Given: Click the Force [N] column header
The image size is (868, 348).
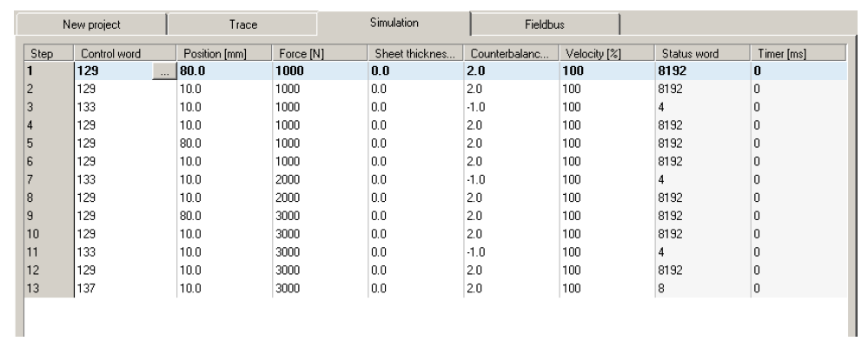Looking at the screenshot, I should point(320,54).
